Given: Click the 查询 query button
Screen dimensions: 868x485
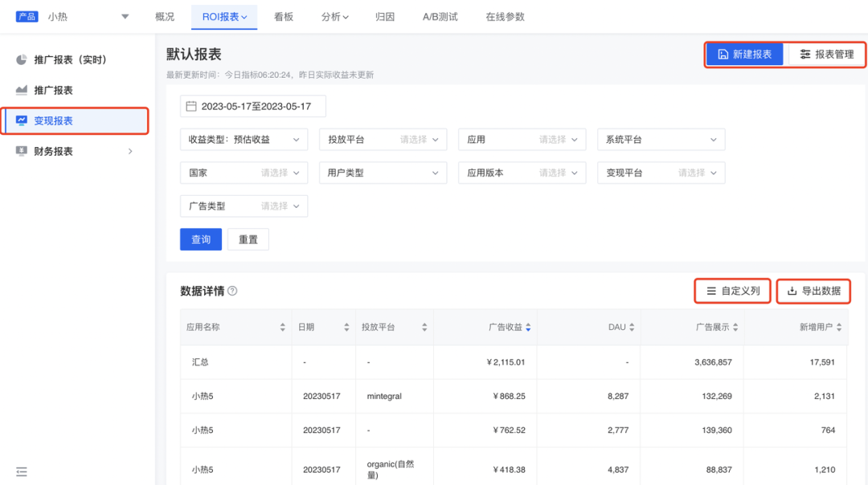Looking at the screenshot, I should pyautogui.click(x=200, y=238).
